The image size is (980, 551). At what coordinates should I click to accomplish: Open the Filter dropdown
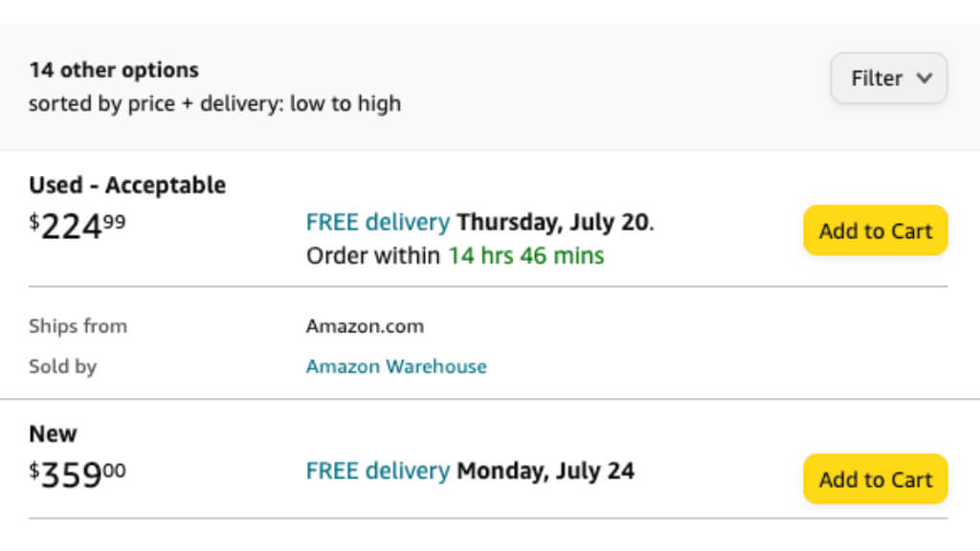[888, 78]
